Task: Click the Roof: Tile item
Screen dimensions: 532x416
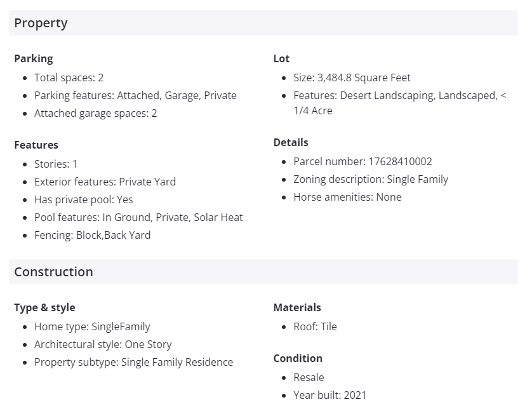Action: (315, 326)
